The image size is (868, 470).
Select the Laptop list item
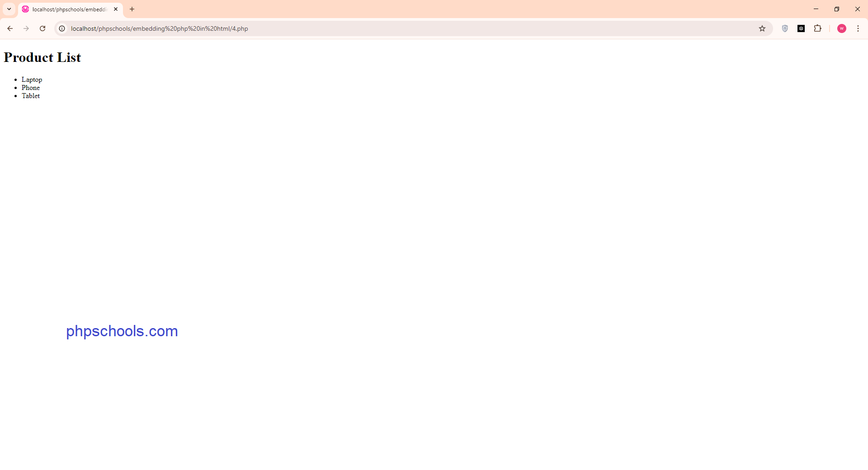pos(32,80)
